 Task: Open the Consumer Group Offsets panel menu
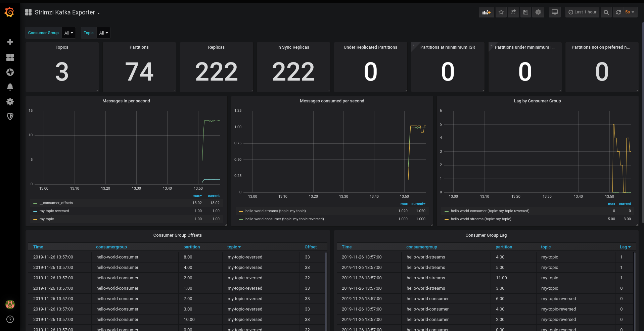point(177,235)
